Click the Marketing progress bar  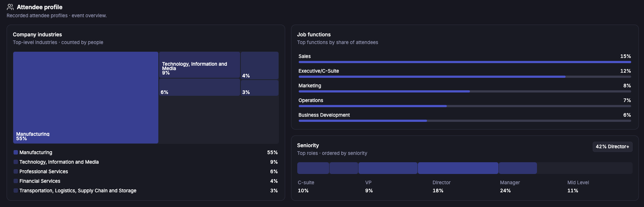click(465, 91)
